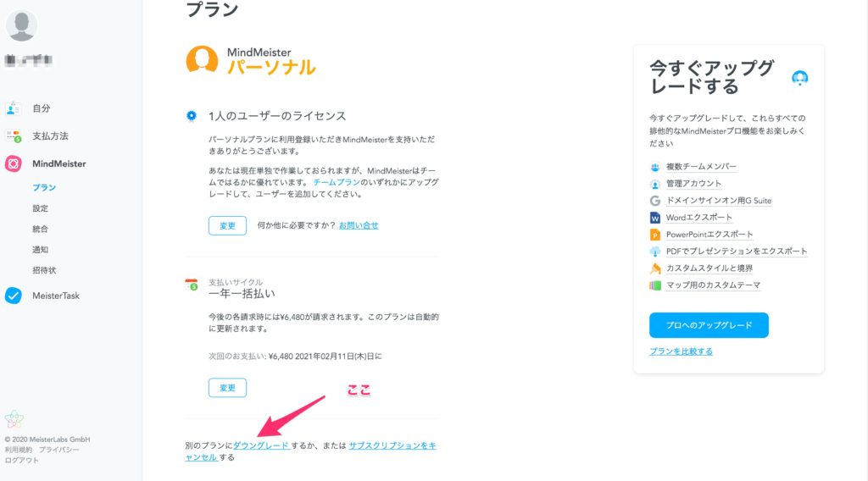Click the お問い合せ link

pos(359,225)
